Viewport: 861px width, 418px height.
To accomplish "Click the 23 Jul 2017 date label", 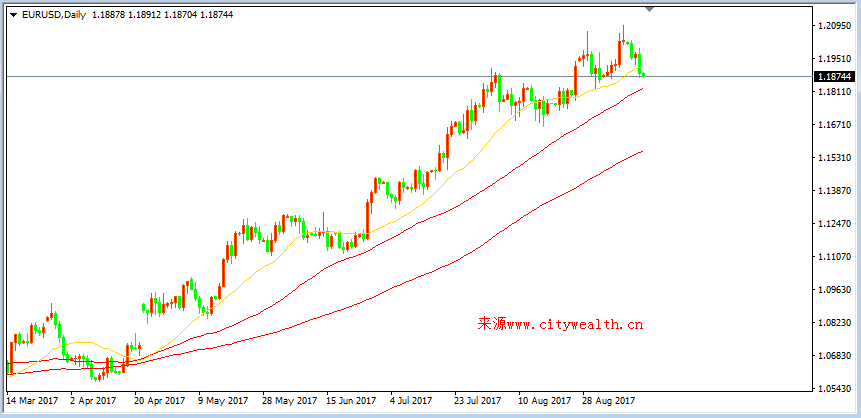I will (478, 401).
